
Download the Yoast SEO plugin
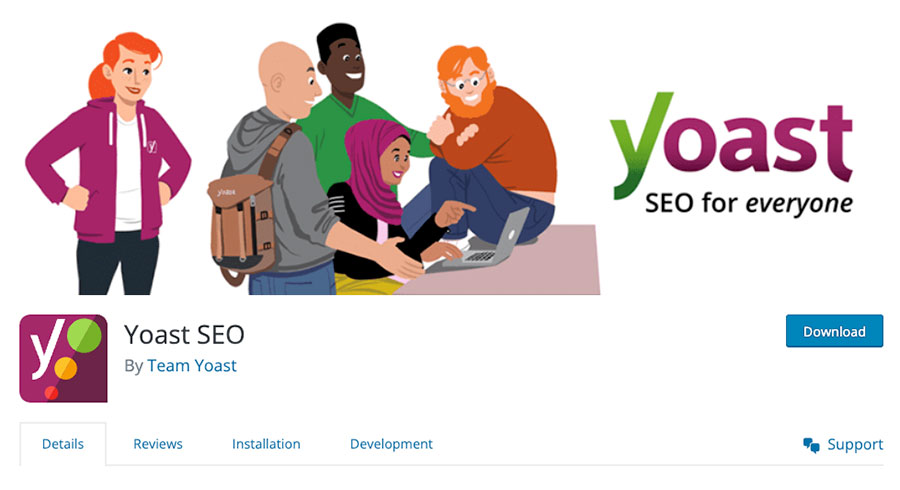(x=834, y=331)
